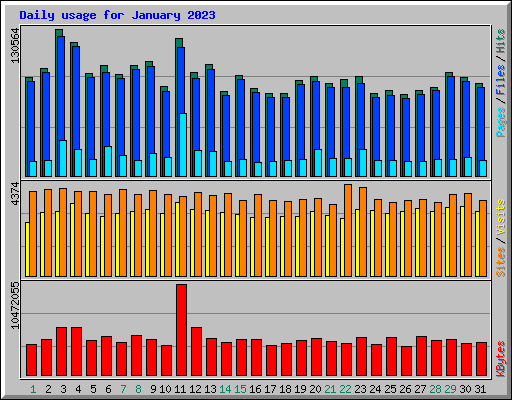This screenshot has width=512, height=400.
Task: Click the red KBytes bar for day 31
Action: coord(482,359)
